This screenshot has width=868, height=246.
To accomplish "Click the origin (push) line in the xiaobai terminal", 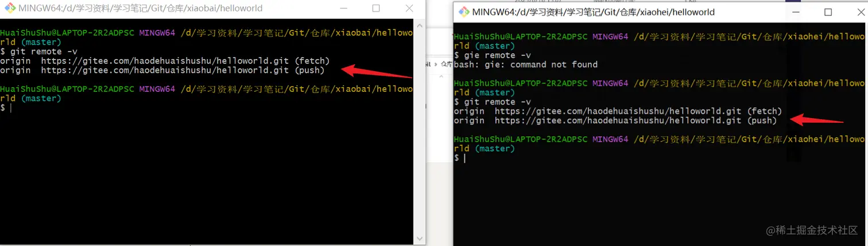I will pos(162,70).
